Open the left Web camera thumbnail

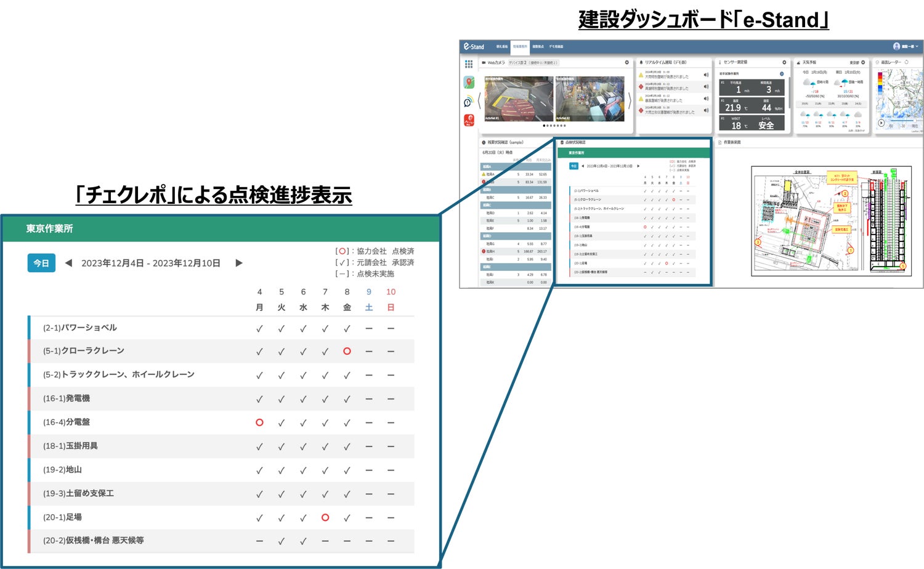coord(519,99)
